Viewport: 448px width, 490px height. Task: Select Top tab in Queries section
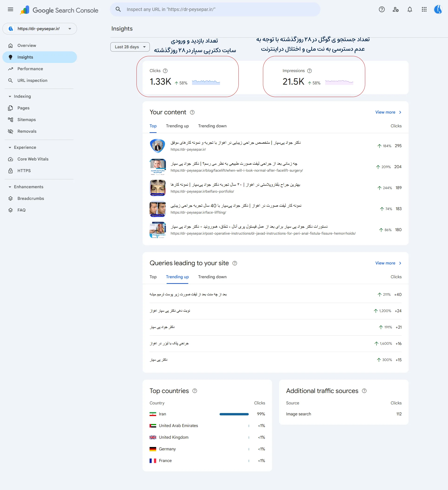click(x=153, y=277)
